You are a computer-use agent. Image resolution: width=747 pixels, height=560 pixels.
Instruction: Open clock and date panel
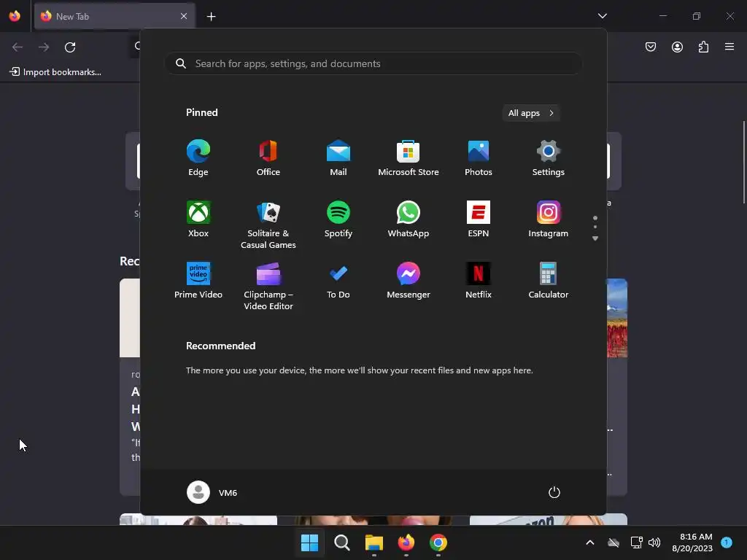coord(692,542)
